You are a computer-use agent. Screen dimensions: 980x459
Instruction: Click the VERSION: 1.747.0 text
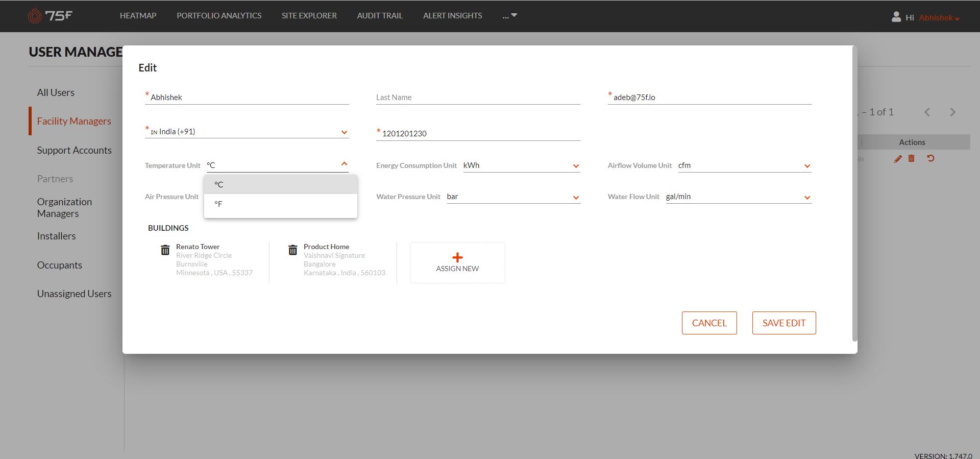click(943, 455)
